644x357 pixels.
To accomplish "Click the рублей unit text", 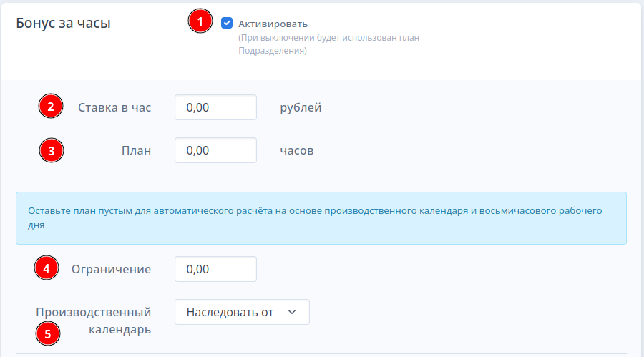I will (x=301, y=107).
